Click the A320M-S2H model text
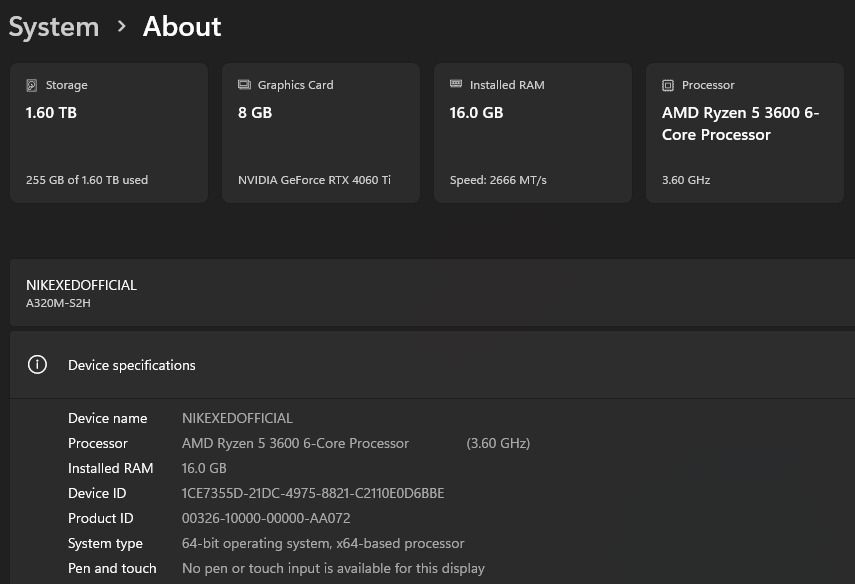Screen dimensions: 855x584 58,303
